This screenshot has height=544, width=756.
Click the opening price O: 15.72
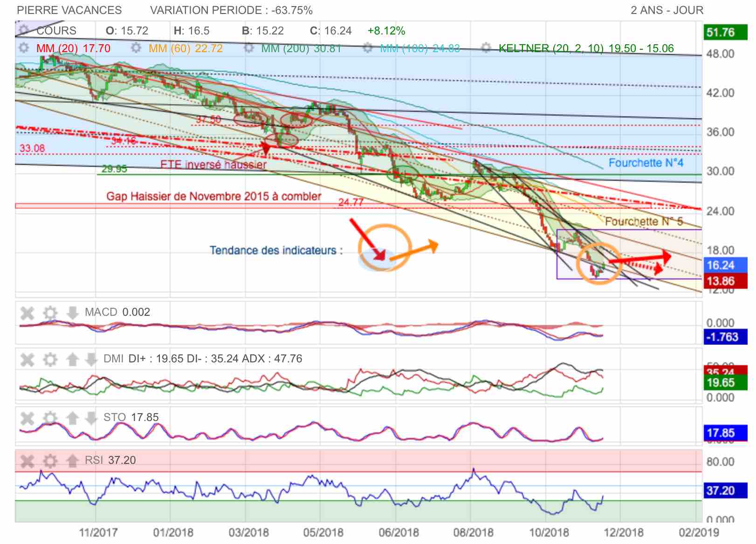(127, 31)
